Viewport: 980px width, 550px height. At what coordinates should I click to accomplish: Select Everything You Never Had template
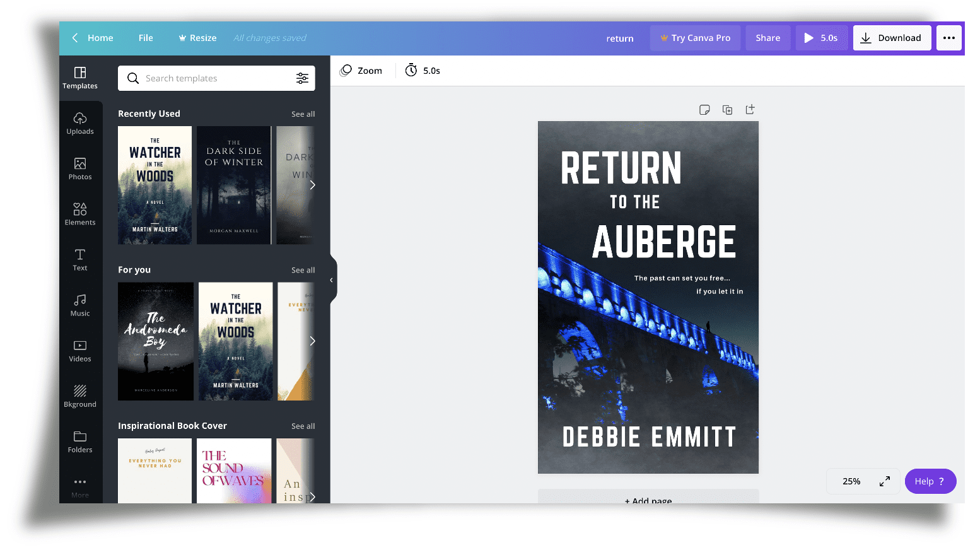pos(155,471)
